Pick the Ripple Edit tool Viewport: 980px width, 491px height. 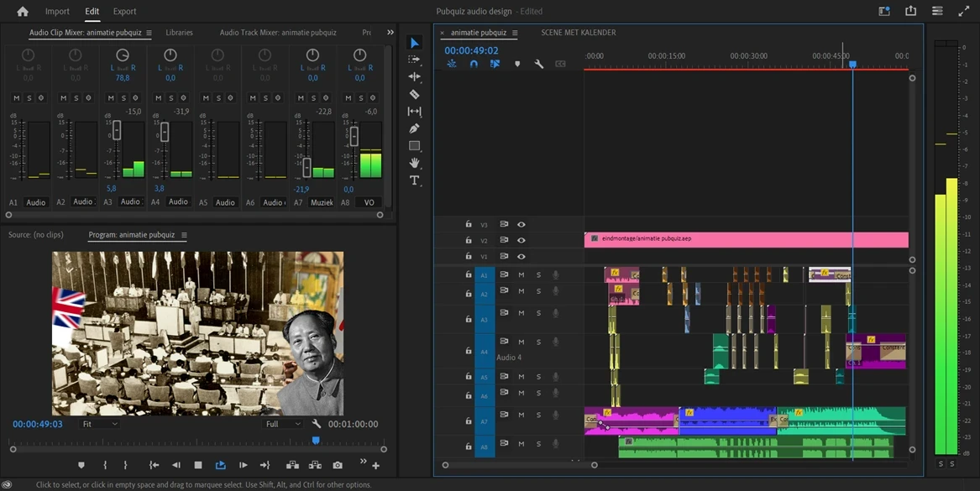[414, 76]
